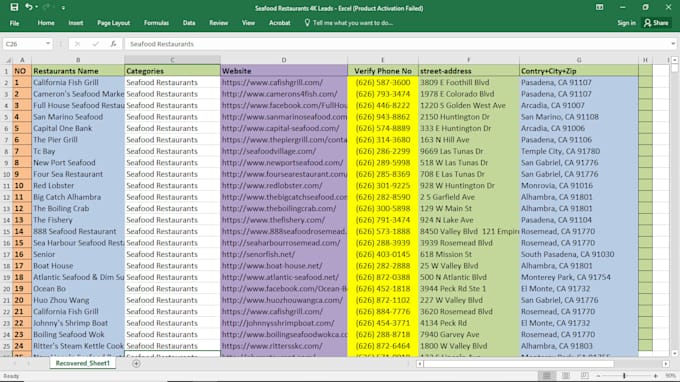Image resolution: width=680 pixels, height=382 pixels.
Task: Click the http://senorfish.net/ link
Action: (258, 254)
